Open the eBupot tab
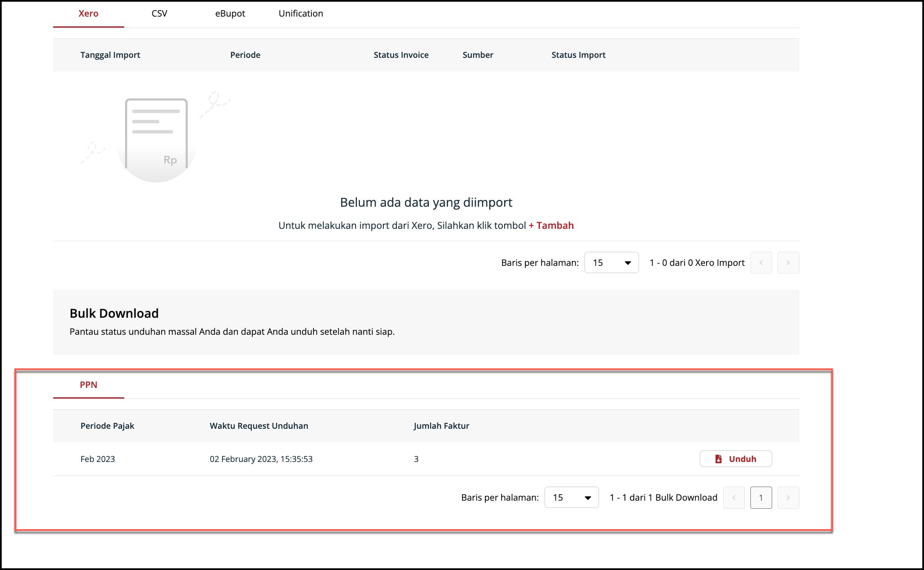 click(x=230, y=14)
